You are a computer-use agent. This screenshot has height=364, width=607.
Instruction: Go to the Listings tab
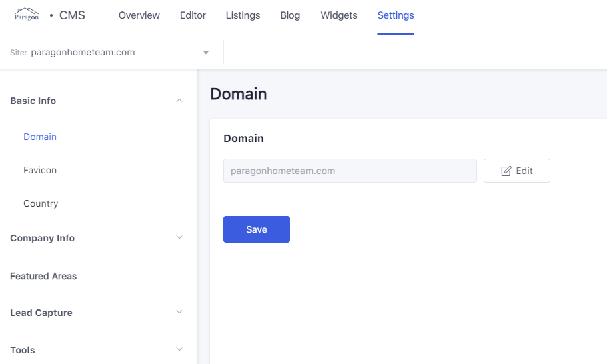click(x=243, y=15)
